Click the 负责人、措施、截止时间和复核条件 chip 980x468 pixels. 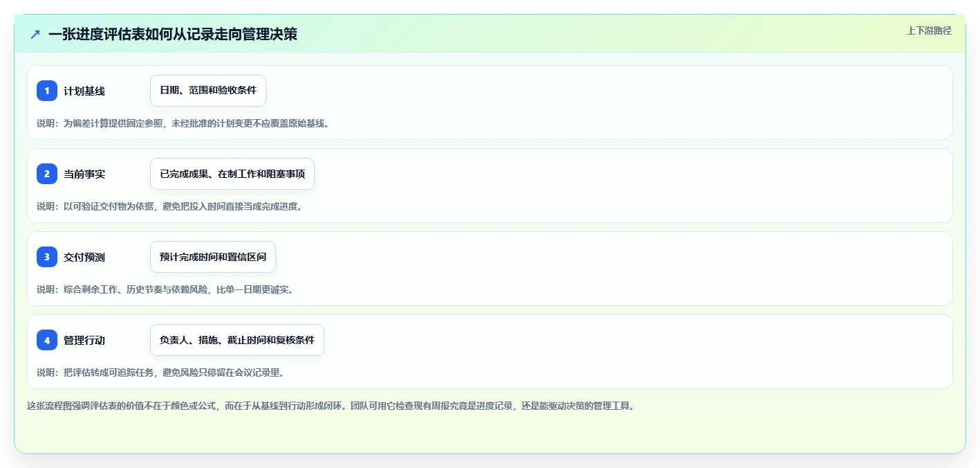coord(237,340)
